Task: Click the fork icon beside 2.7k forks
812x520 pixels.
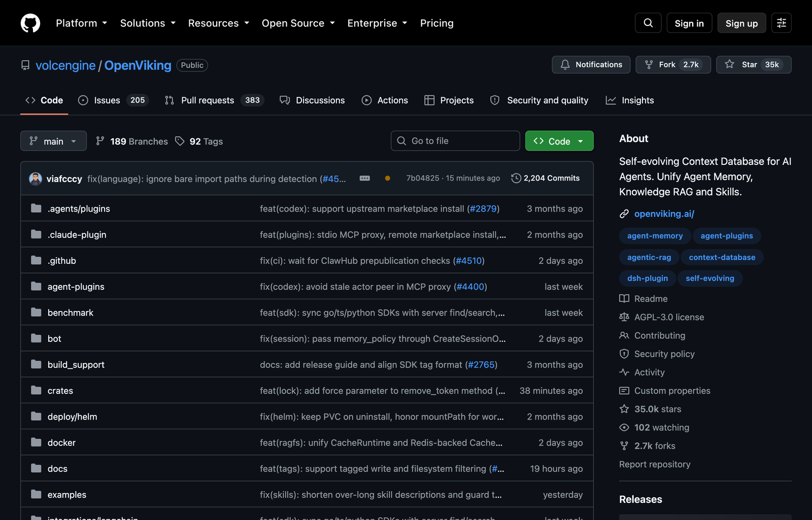Action: click(x=624, y=446)
